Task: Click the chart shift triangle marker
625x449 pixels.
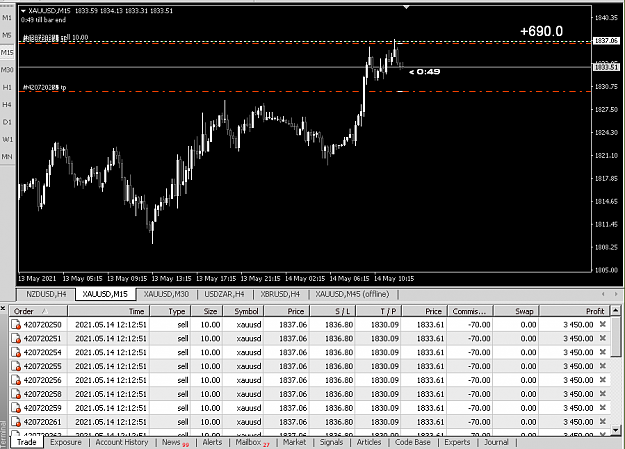Action: 406,7
